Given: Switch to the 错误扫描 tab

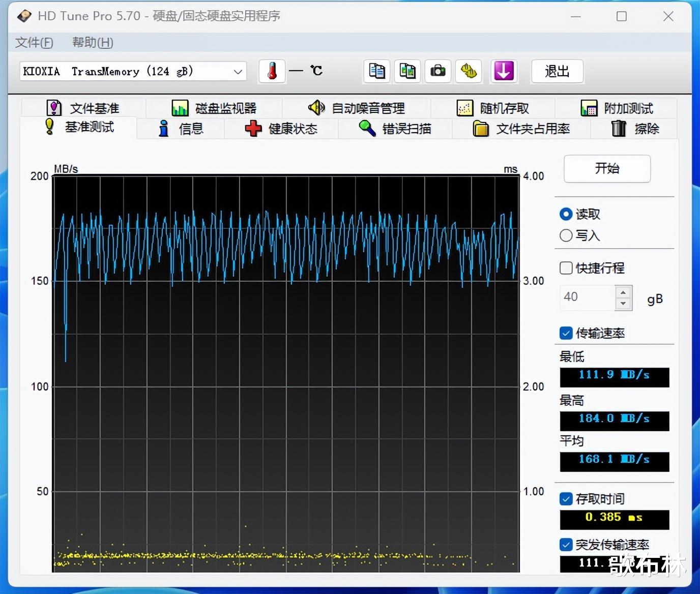Looking at the screenshot, I should (395, 129).
